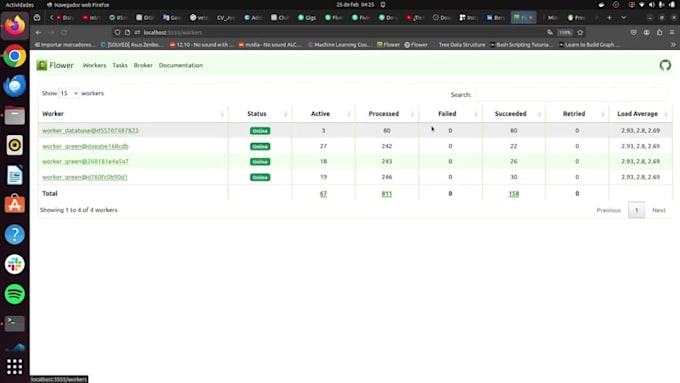The image size is (680, 383).
Task: Open worker_green@d760fc0b90d1 link
Action: [x=85, y=177]
